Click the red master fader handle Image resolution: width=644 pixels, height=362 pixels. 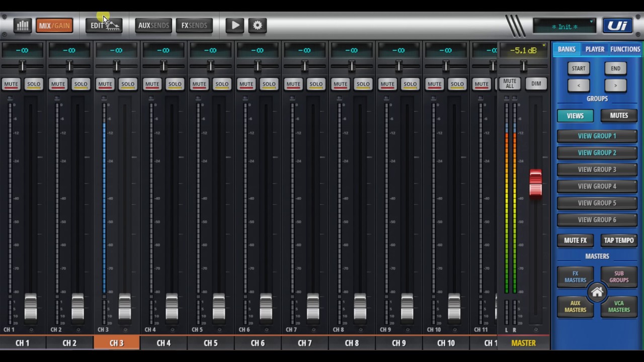[x=535, y=183]
